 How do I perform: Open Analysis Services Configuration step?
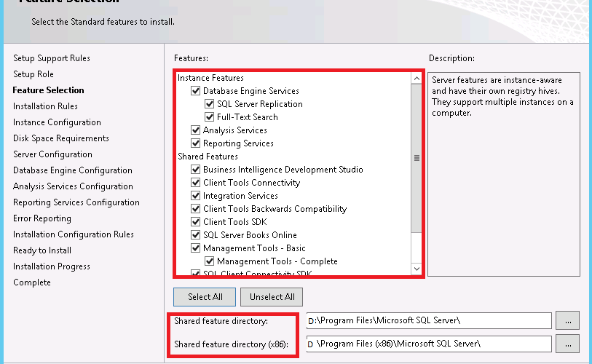tap(73, 186)
